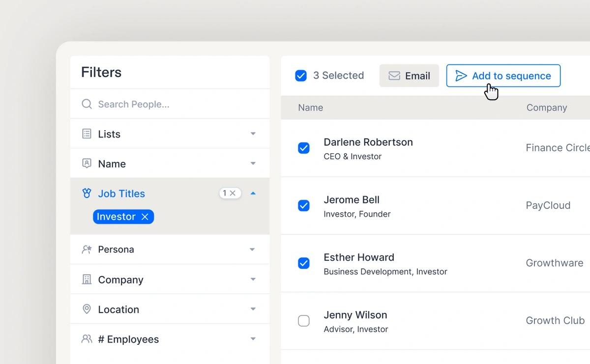
Task: Select the Persona filter icon
Action: coord(87,249)
